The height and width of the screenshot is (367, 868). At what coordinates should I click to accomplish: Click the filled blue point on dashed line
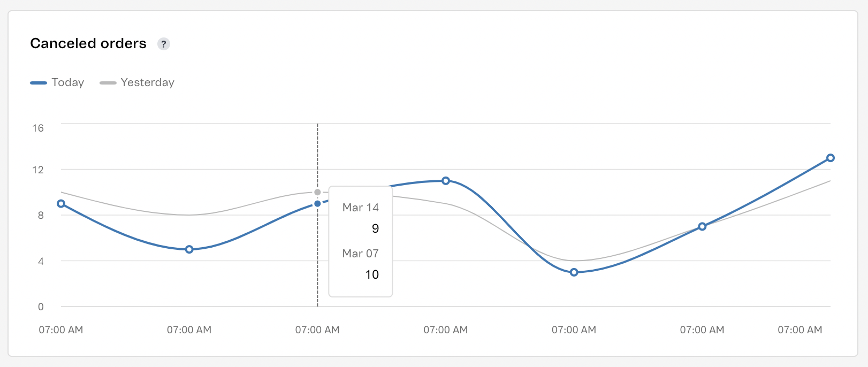click(x=317, y=204)
